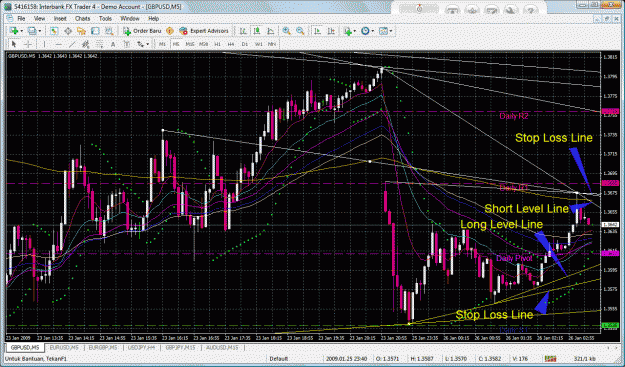Expand the Periods dropdown arrow
This screenshot has height=367, width=625.
(x=372, y=31)
